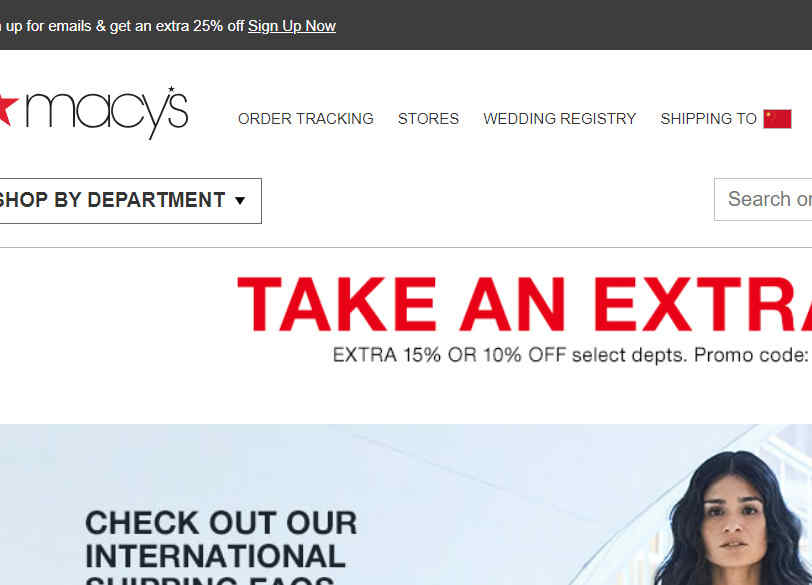Click the small star apostrophe in macy's logo
The width and height of the screenshot is (812, 585).
pyautogui.click(x=171, y=90)
